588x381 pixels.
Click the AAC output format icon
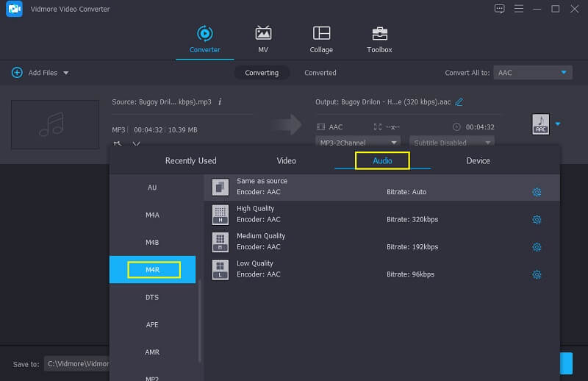[x=540, y=124]
